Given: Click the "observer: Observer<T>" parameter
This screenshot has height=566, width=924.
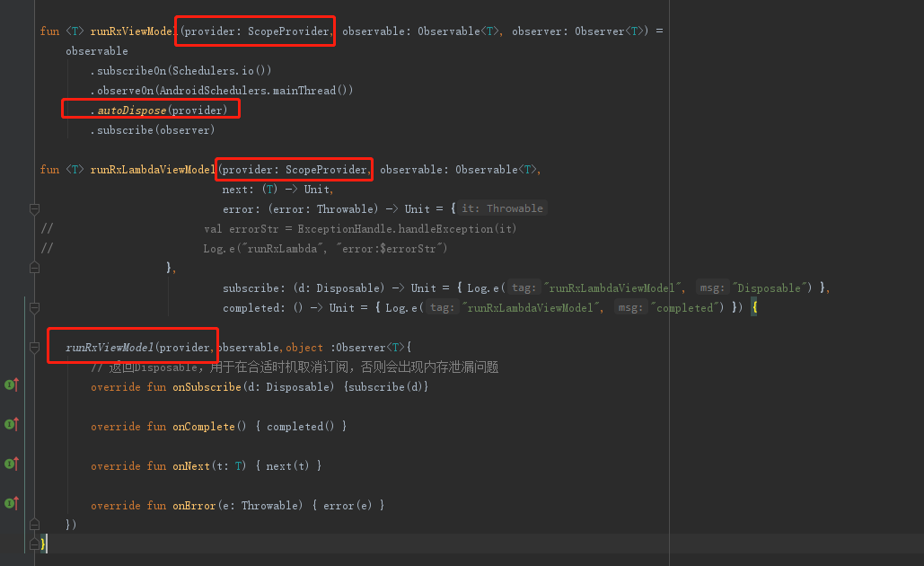Looking at the screenshot, I should coord(578,31).
